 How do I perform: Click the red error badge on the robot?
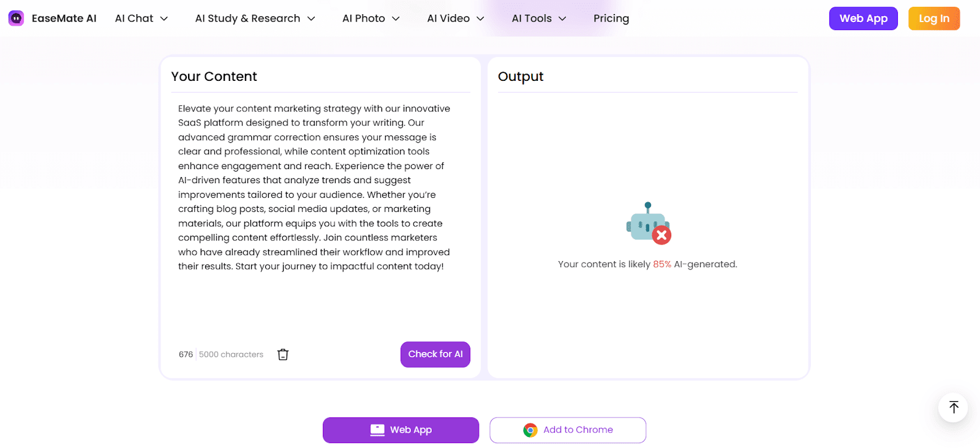click(661, 235)
